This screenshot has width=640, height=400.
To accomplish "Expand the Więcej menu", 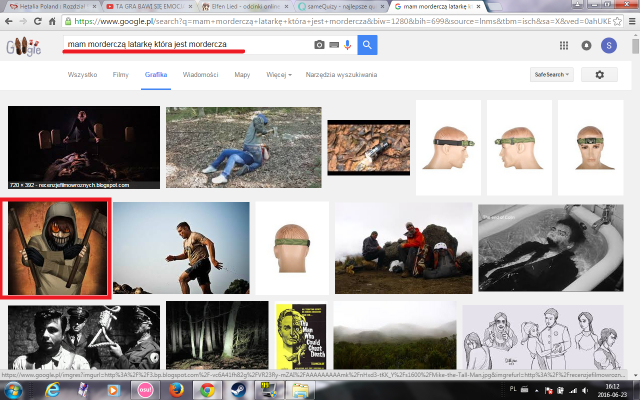I will coord(278,75).
